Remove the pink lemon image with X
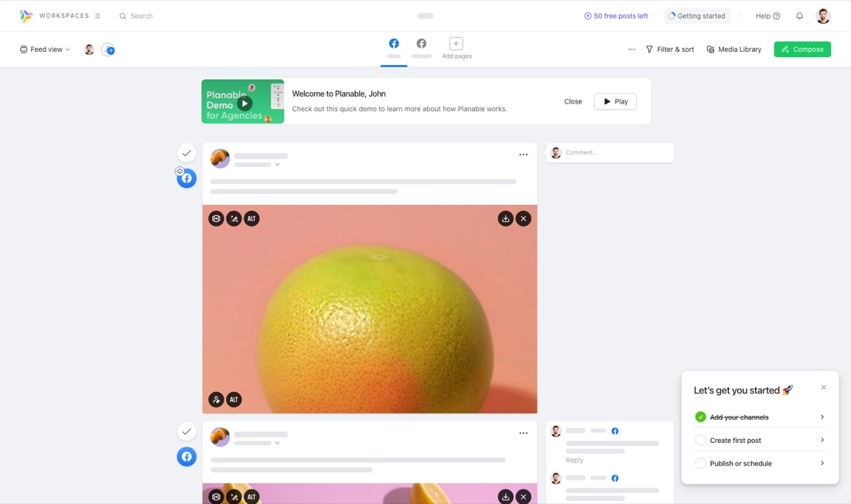Screen dimensions: 851x504 (523, 496)
